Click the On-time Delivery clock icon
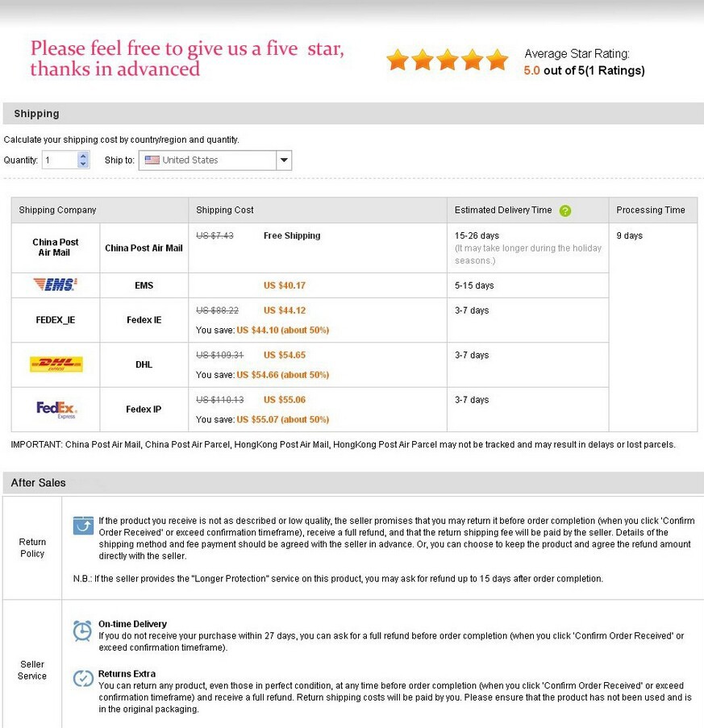Screen dimensions: 704x728 pos(83,630)
